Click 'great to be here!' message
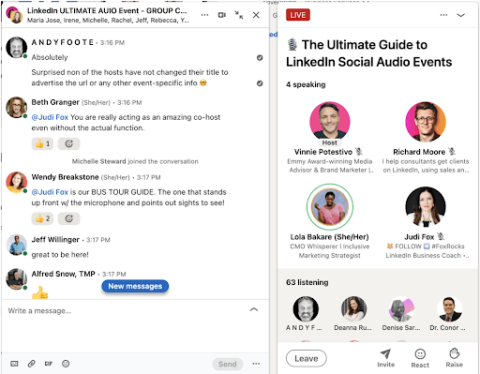 [60, 255]
